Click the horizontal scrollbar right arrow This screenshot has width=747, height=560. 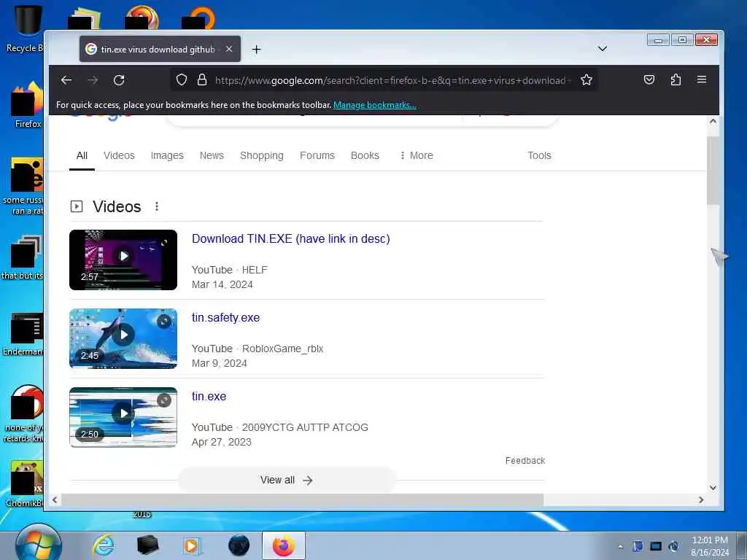(701, 500)
